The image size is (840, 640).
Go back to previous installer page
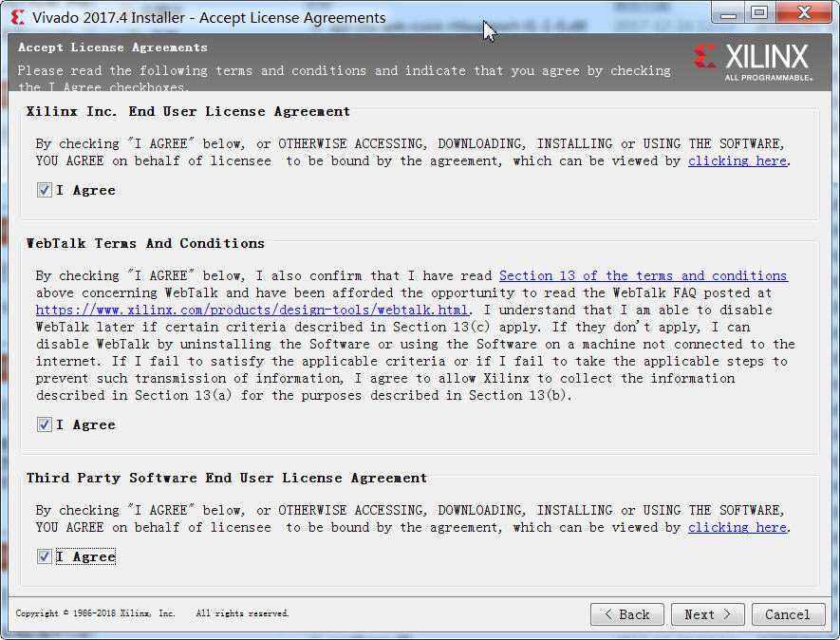[x=626, y=614]
